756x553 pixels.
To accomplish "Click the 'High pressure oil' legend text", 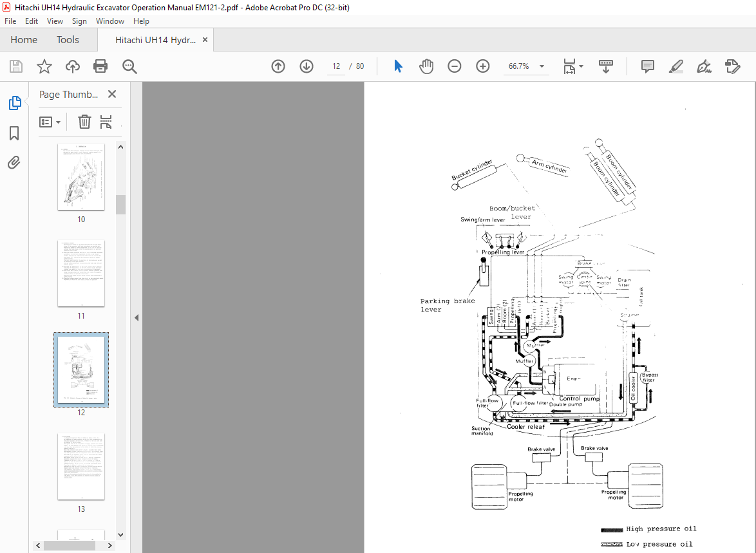I will (x=661, y=529).
